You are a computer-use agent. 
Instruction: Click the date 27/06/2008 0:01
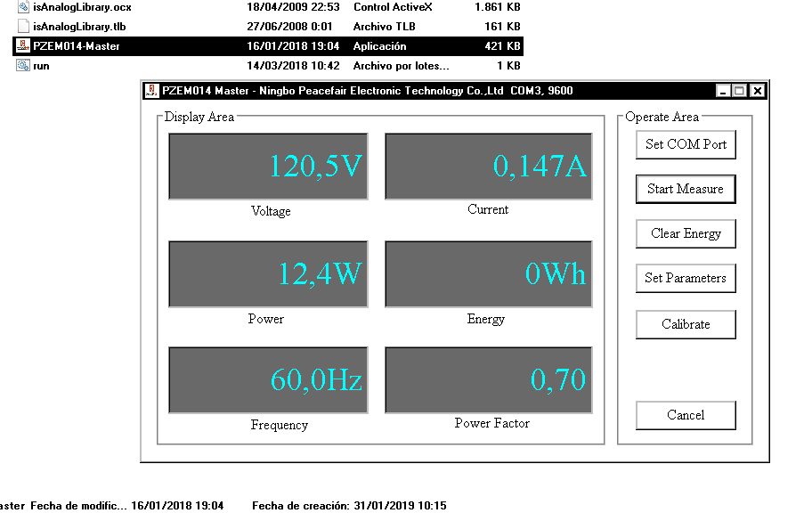tap(289, 27)
